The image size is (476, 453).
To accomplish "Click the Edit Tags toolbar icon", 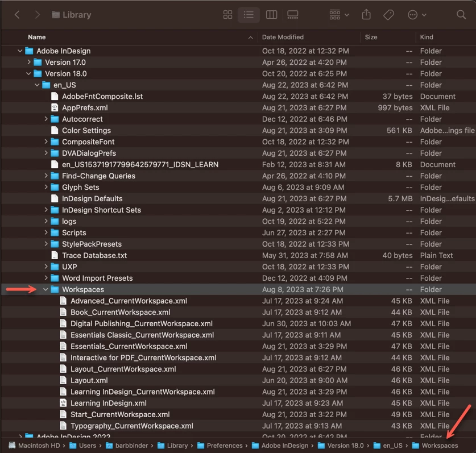I will 388,15.
